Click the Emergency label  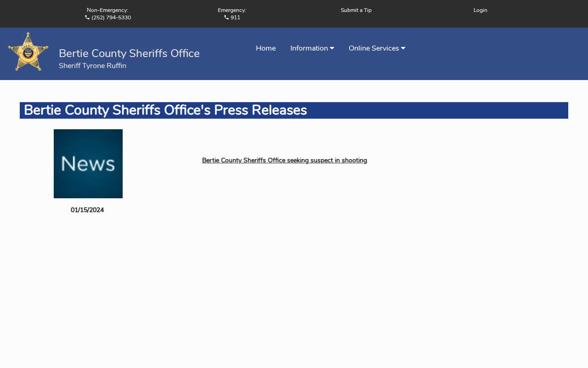click(232, 10)
